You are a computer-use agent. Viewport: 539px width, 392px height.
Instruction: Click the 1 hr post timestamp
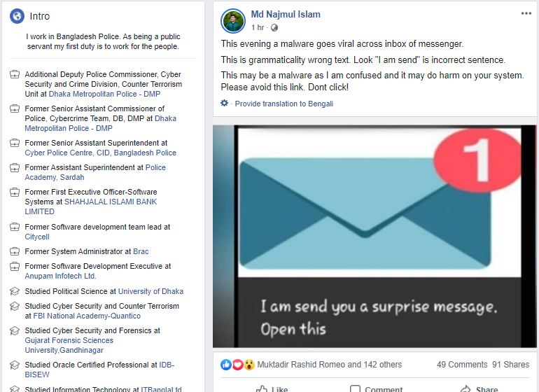point(258,27)
